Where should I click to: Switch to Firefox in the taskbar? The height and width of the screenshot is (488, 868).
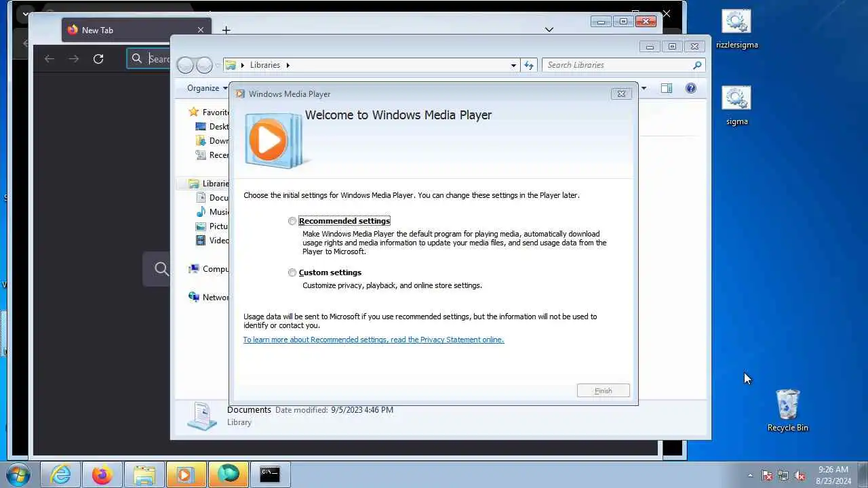click(102, 474)
